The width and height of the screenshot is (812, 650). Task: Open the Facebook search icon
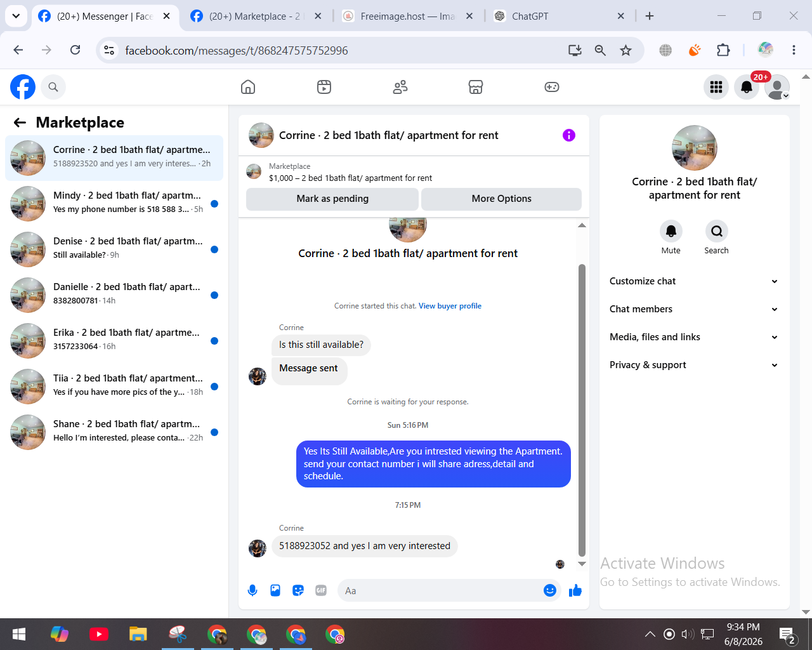click(x=53, y=87)
